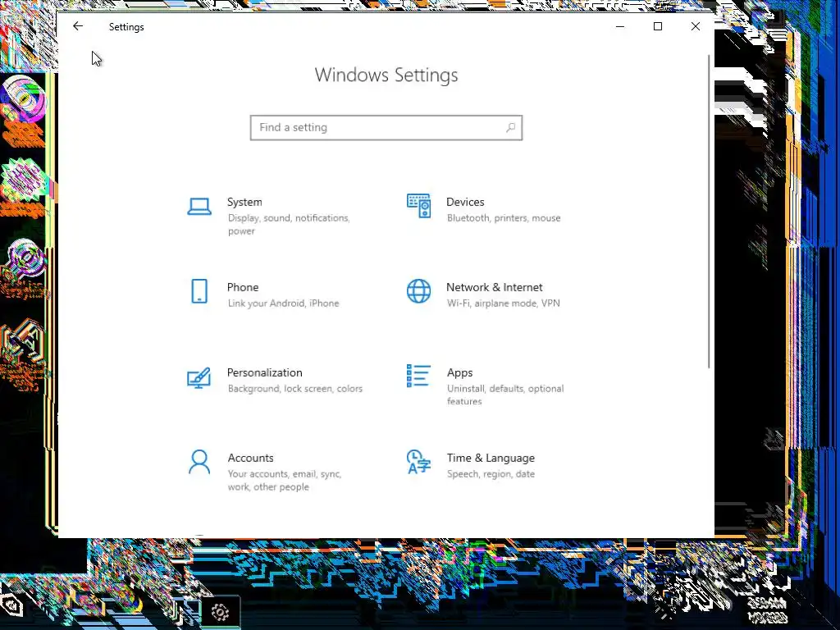
Task: Open the Devices keyboard and speaker icon
Action: (x=418, y=206)
